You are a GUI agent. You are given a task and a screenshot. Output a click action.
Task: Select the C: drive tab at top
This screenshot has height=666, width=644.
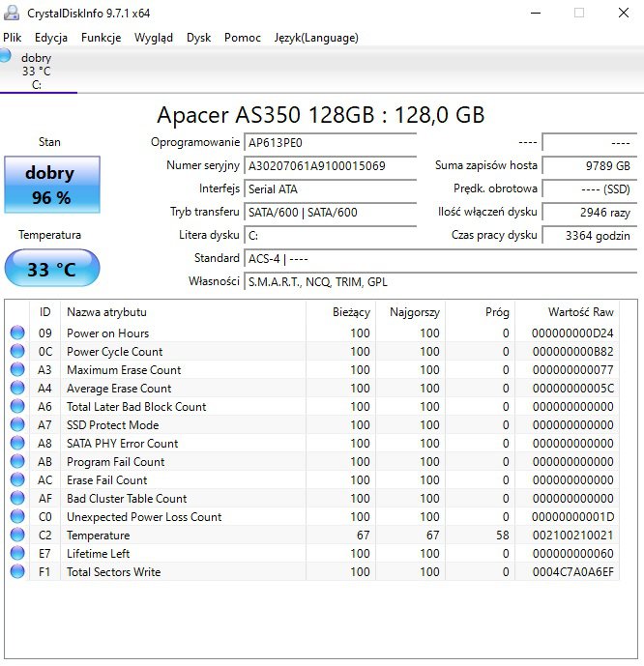click(x=39, y=71)
